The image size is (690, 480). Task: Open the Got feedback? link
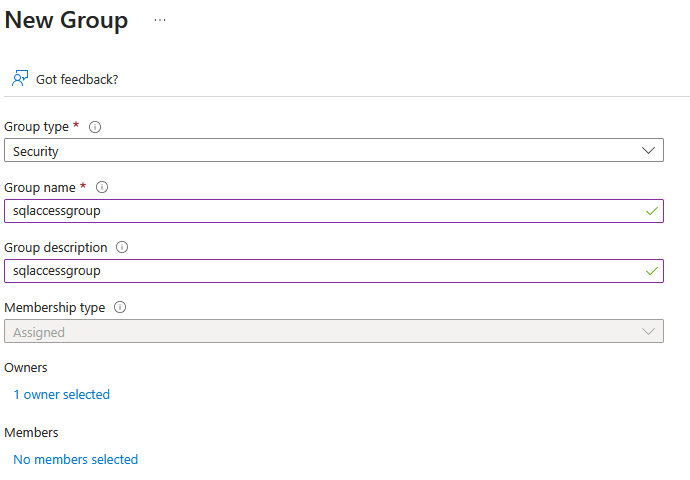tap(77, 79)
